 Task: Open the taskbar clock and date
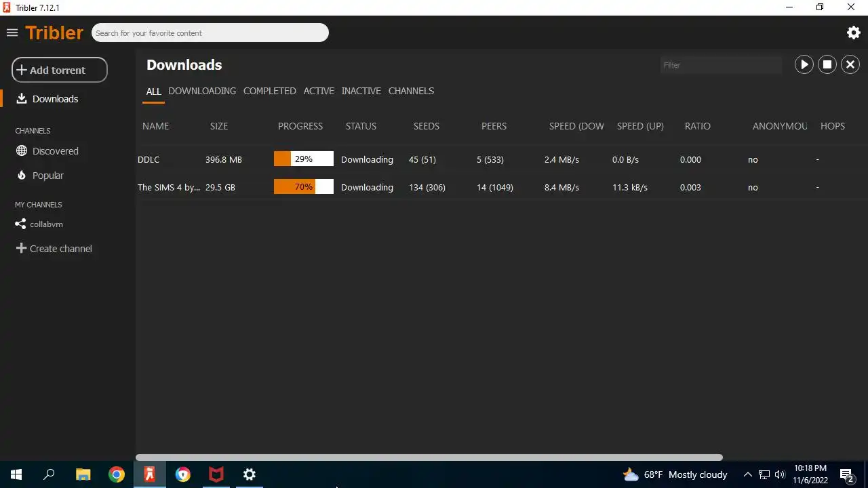[810, 474]
